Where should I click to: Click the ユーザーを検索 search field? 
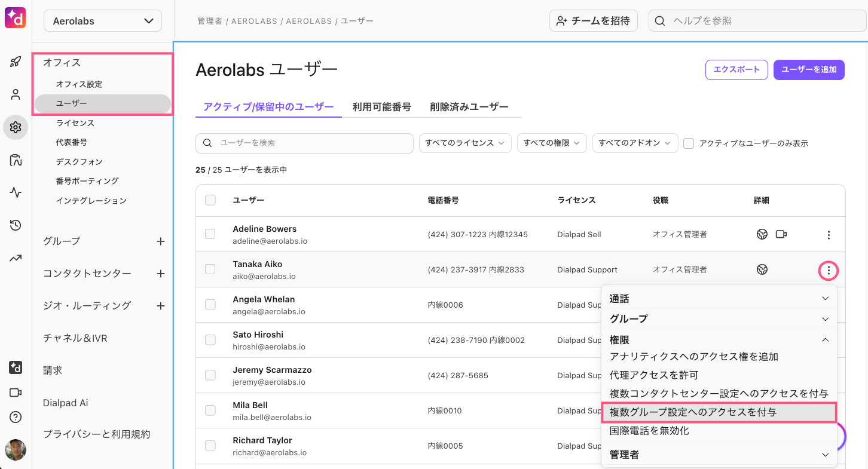click(x=304, y=143)
